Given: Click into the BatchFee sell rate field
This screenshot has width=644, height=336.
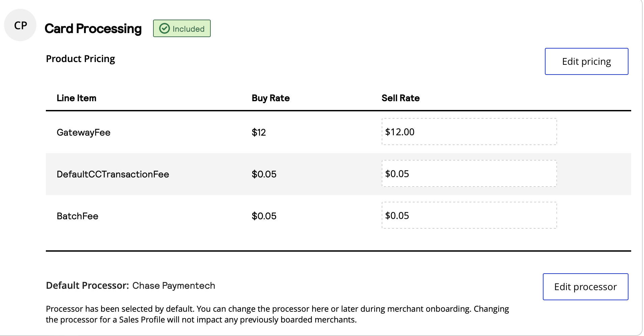Looking at the screenshot, I should coord(469,215).
